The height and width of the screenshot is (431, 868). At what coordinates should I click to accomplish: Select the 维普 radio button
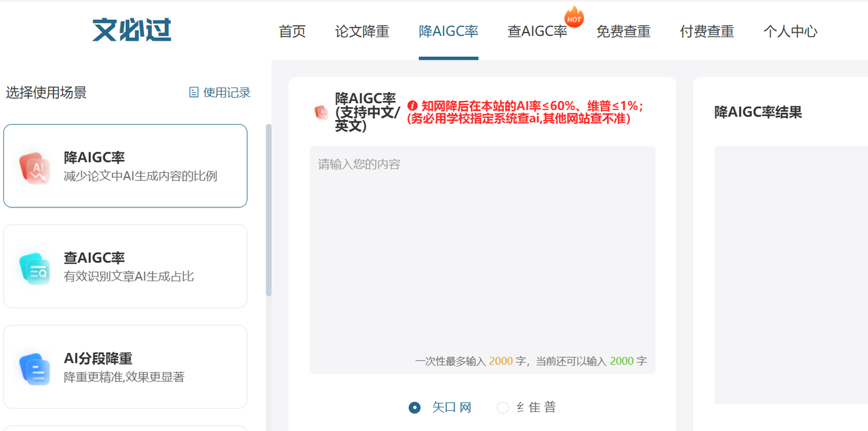[x=502, y=407]
